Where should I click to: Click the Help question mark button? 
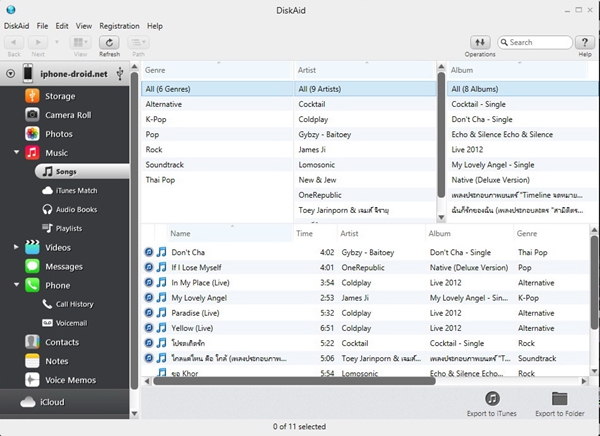point(585,42)
